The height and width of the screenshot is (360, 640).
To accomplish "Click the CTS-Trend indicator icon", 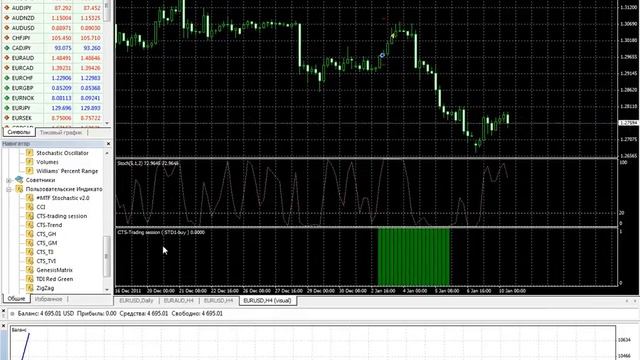I will click(x=29, y=224).
